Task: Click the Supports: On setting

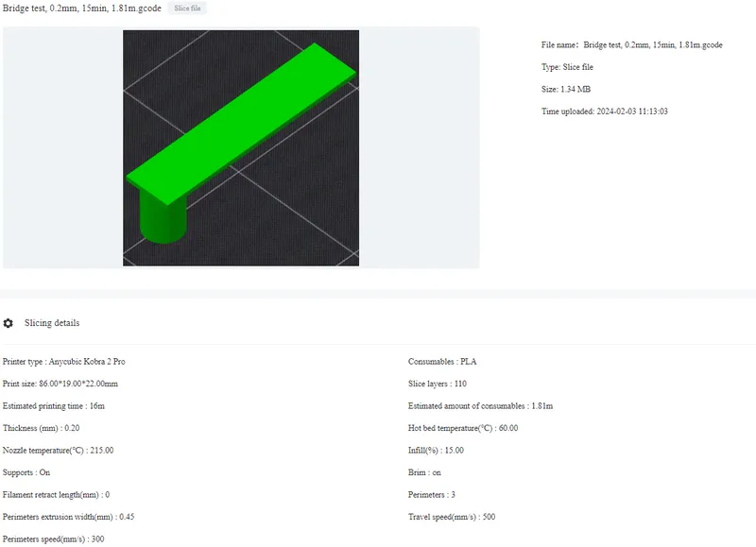Action: point(44,472)
